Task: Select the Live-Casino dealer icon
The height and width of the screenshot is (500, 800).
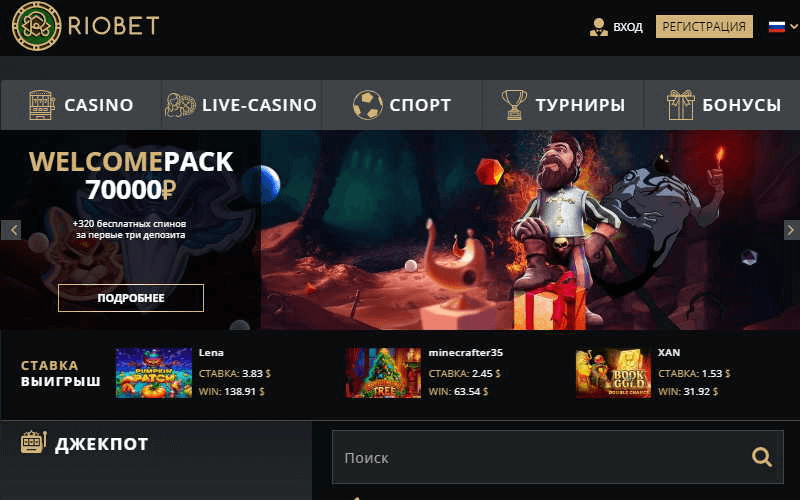Action: 181,106
